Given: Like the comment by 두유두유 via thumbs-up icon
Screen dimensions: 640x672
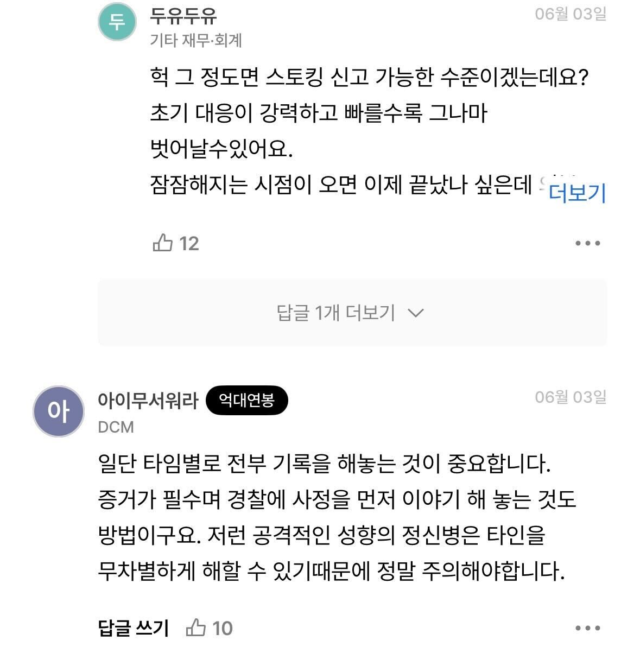Looking at the screenshot, I should (162, 243).
